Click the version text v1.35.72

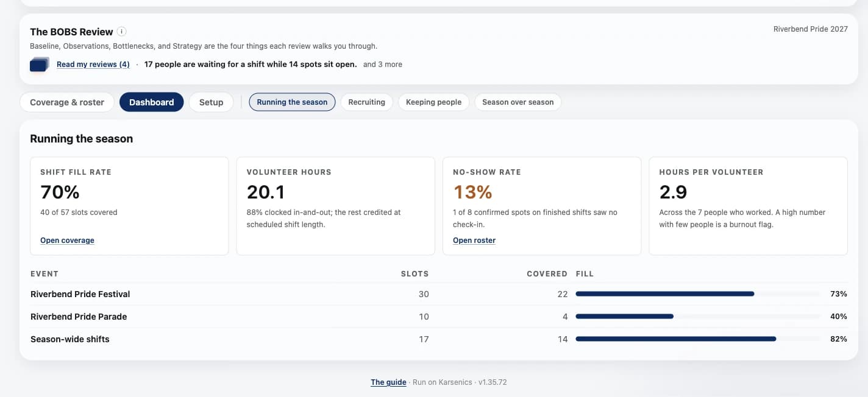coord(493,382)
